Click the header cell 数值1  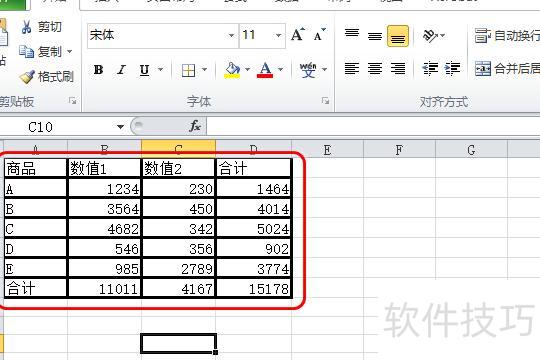[104, 168]
